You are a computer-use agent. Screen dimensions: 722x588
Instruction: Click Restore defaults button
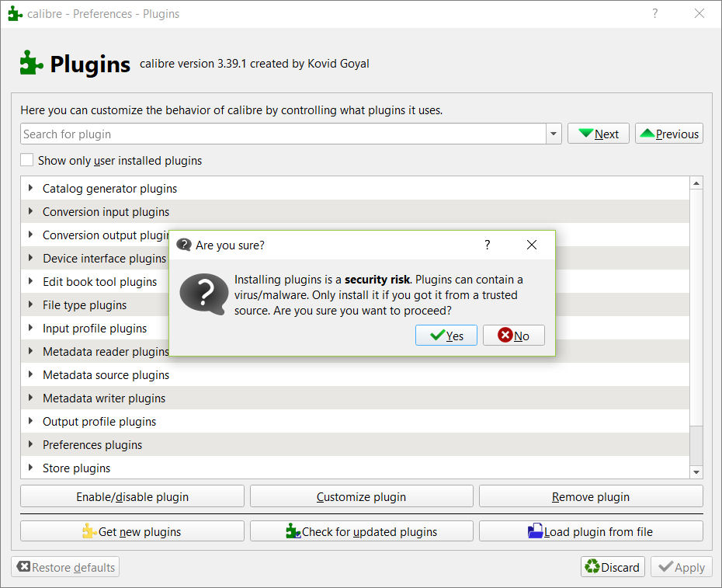[x=65, y=567]
